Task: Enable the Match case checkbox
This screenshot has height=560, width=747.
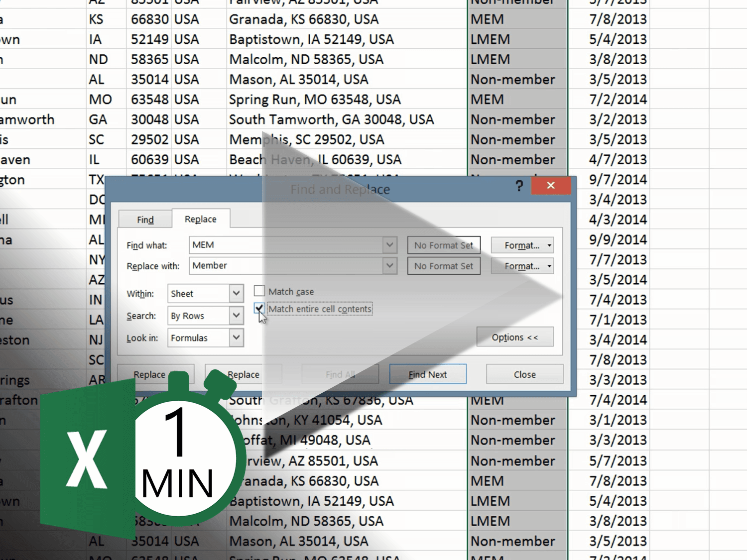Action: (259, 291)
